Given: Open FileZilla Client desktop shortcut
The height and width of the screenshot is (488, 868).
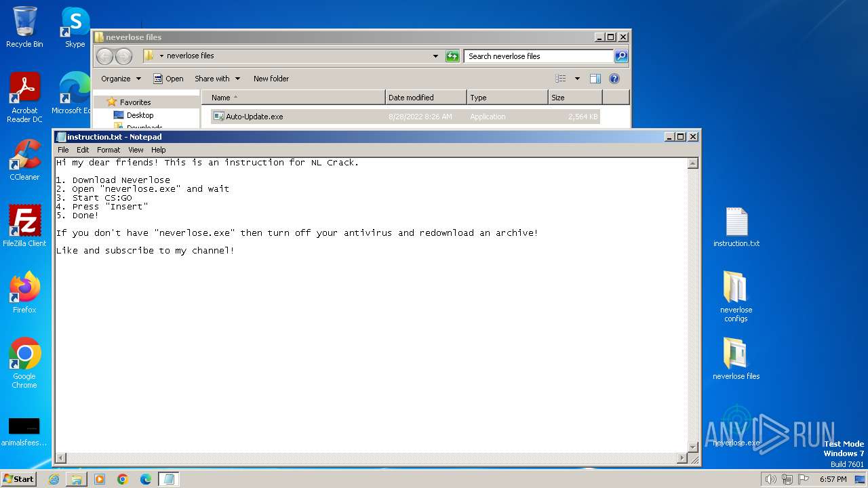Looking at the screenshot, I should (x=24, y=226).
